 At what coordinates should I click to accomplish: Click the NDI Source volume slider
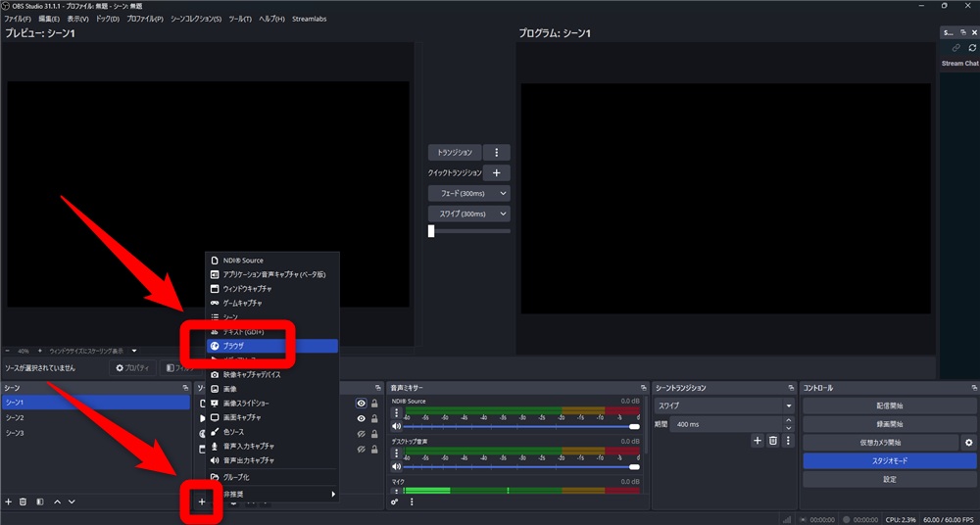[x=521, y=427]
